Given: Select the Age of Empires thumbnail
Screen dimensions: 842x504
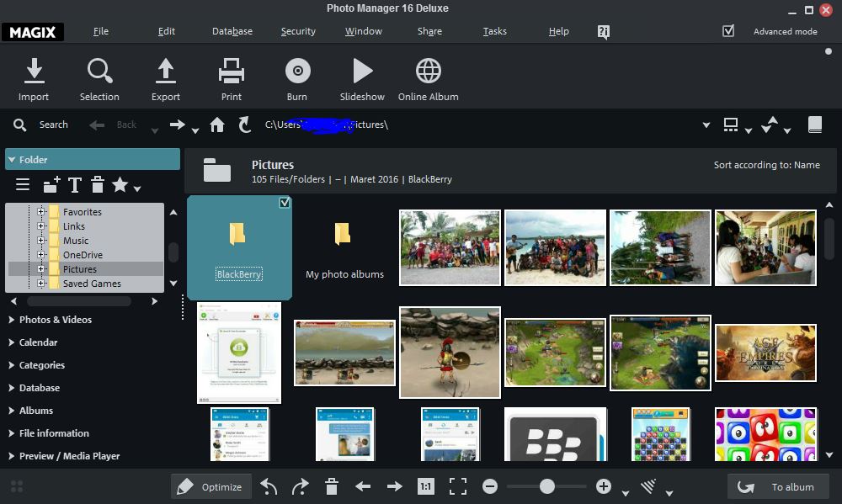Looking at the screenshot, I should pos(765,353).
